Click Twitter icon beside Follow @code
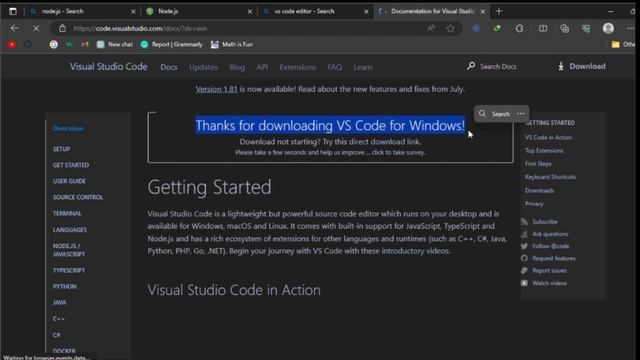The image size is (640, 360). coord(524,246)
